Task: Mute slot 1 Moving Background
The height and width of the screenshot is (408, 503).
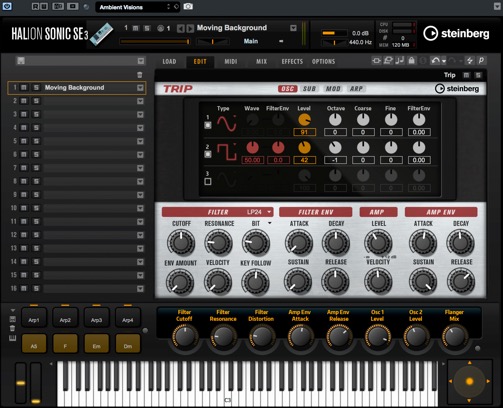Action: click(x=24, y=88)
